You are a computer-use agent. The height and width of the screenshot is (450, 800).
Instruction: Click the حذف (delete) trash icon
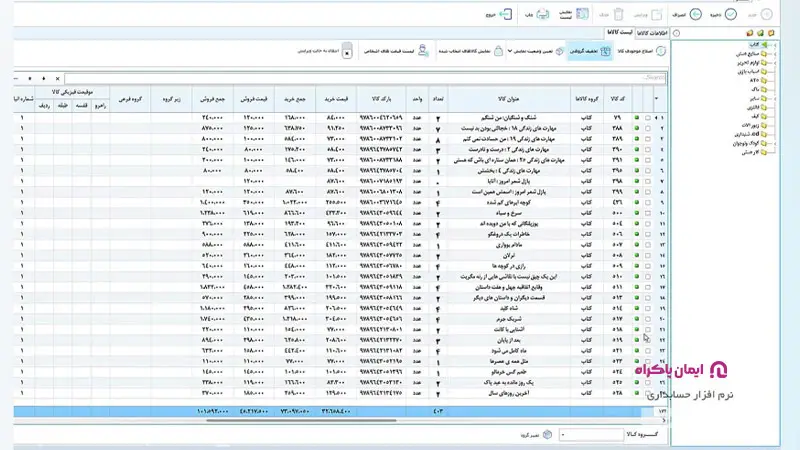pyautogui.click(x=618, y=15)
